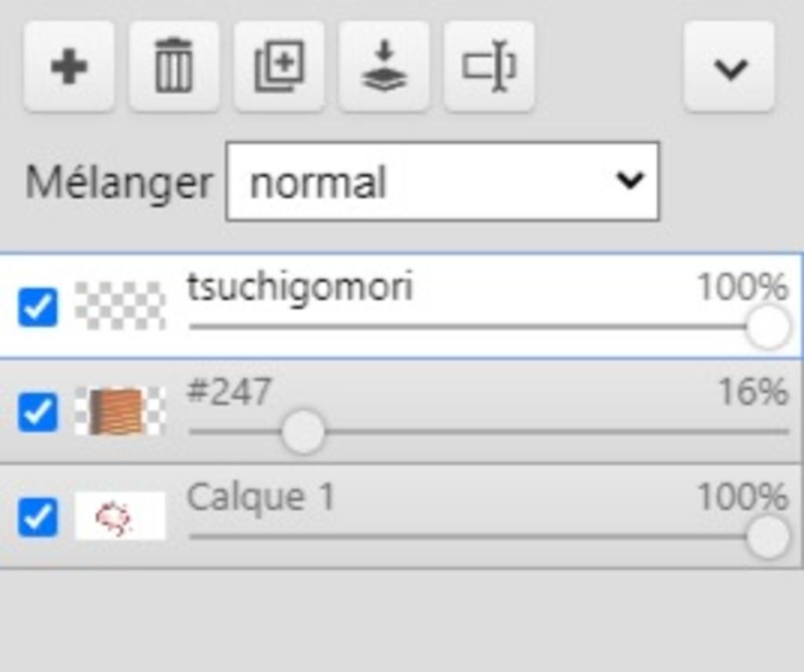Delete layer with the trash icon

tap(174, 68)
